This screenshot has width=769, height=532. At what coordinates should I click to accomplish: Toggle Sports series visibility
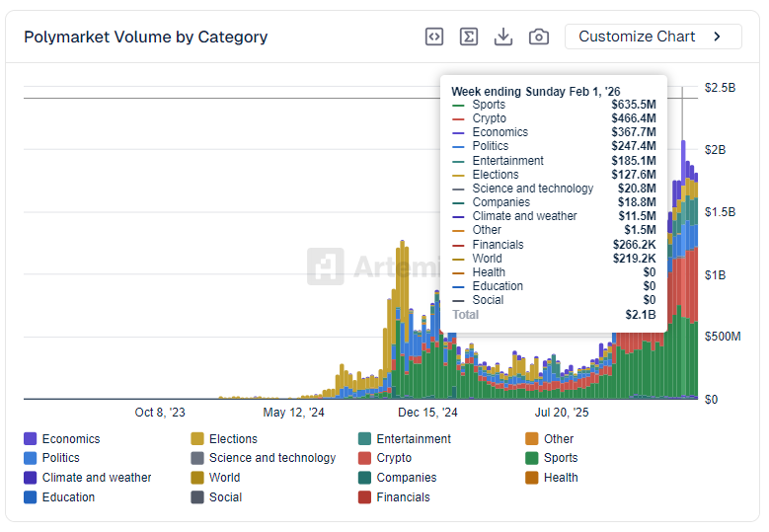tap(561, 458)
